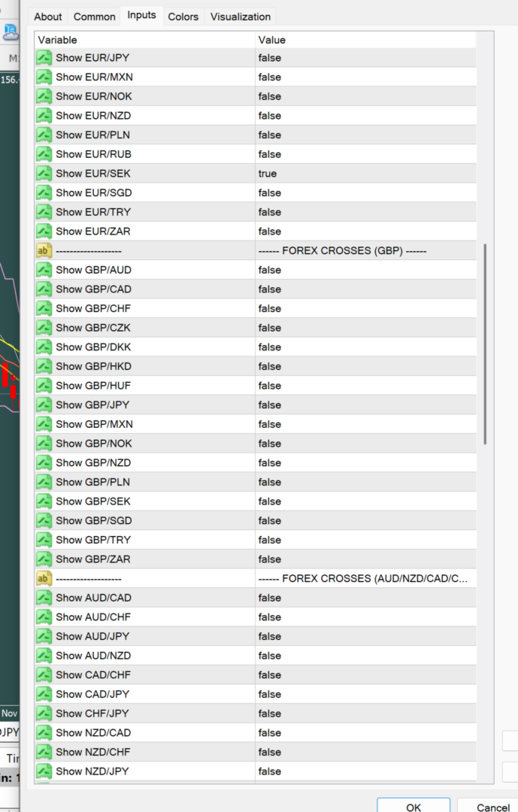518x812 pixels.
Task: Toggle the false value of Show EUR/NZD
Action: pos(270,116)
